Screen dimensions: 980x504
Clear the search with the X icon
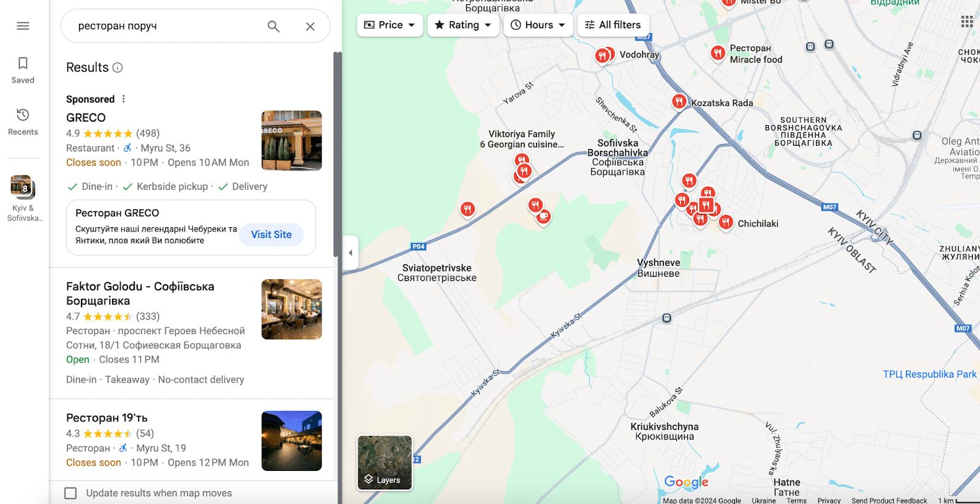(311, 26)
